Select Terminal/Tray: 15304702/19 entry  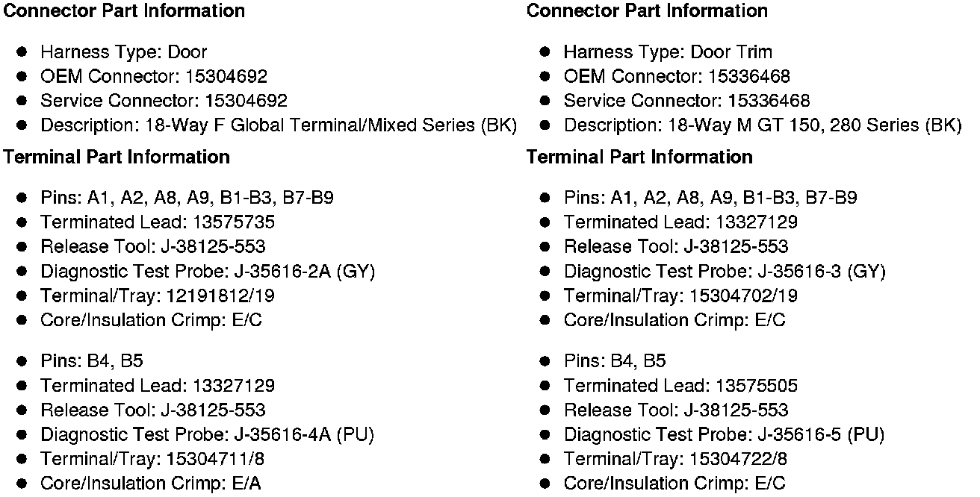[680, 296]
